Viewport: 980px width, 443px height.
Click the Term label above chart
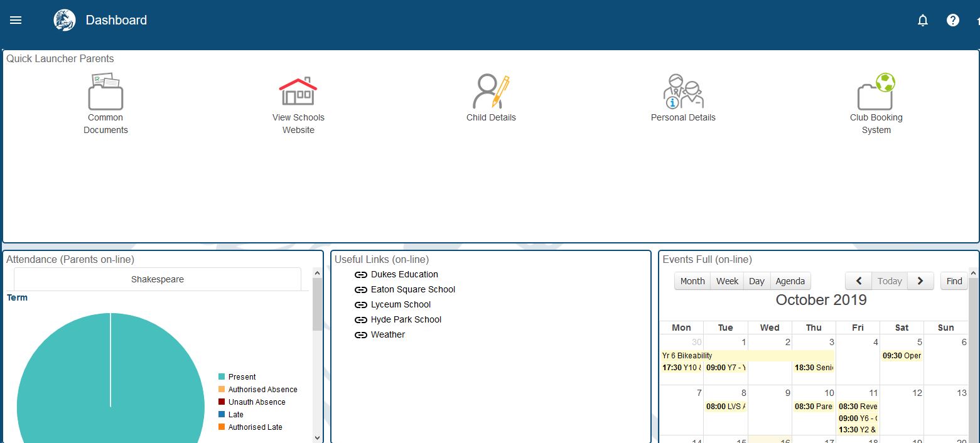(x=17, y=297)
